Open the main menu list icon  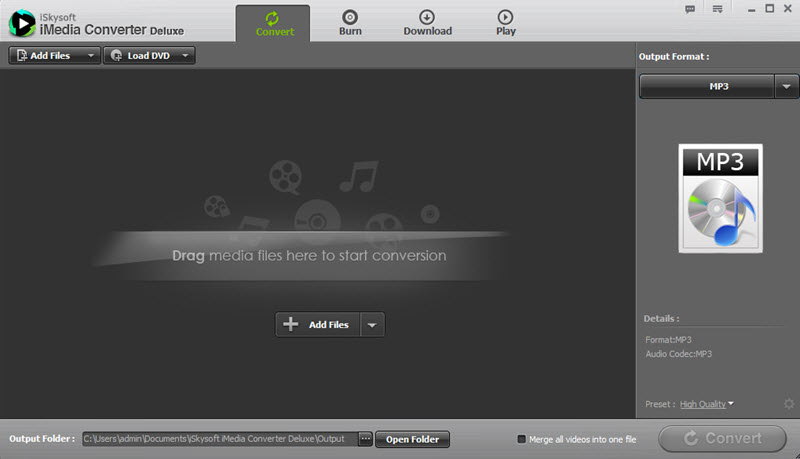click(x=717, y=9)
